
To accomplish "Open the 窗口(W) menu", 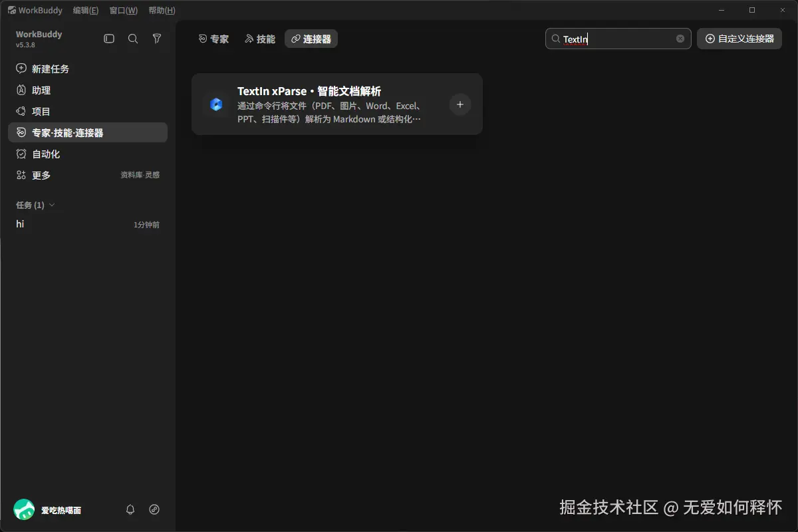I will click(x=124, y=10).
